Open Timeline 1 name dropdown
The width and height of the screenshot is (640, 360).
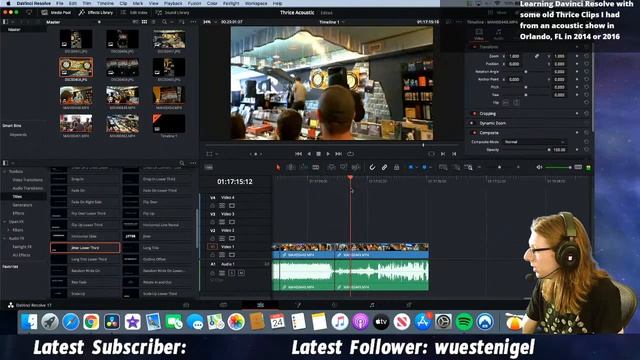point(331,22)
